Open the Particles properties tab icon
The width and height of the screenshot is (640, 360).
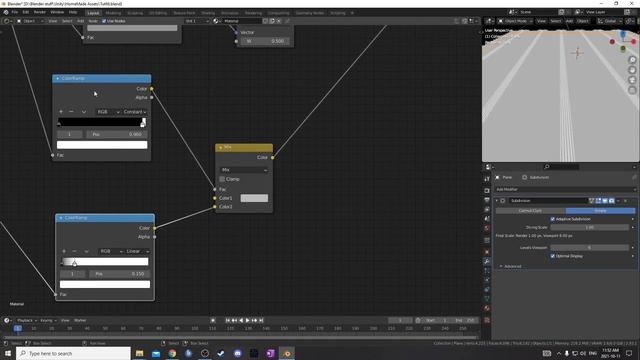pyautogui.click(x=487, y=271)
